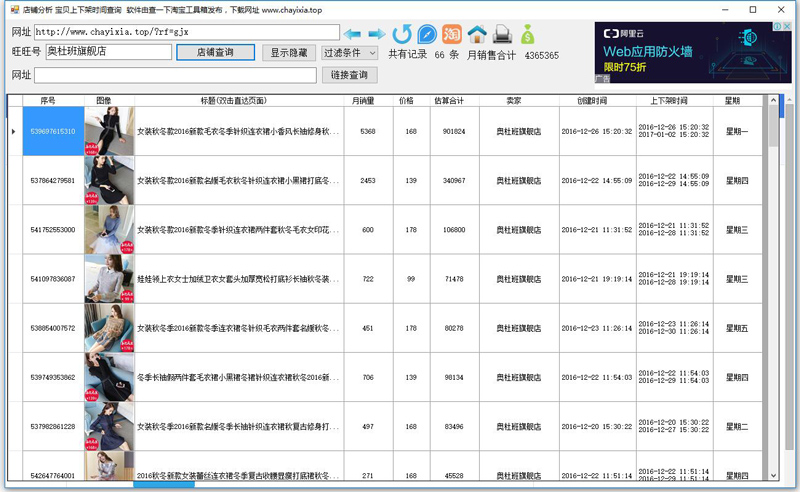Click product thumbnail for item 539749353862
This screenshot has height=492, width=800.
[x=109, y=378]
